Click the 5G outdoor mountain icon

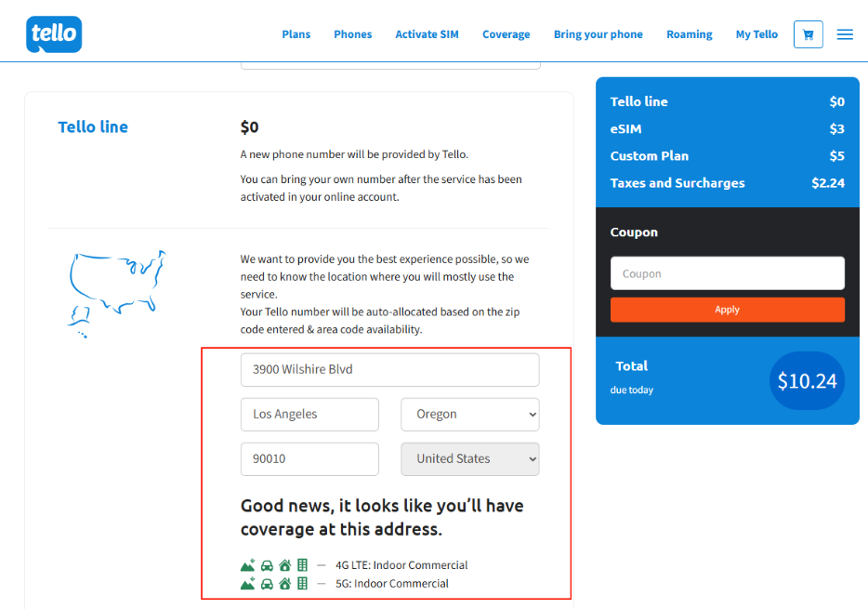247,583
